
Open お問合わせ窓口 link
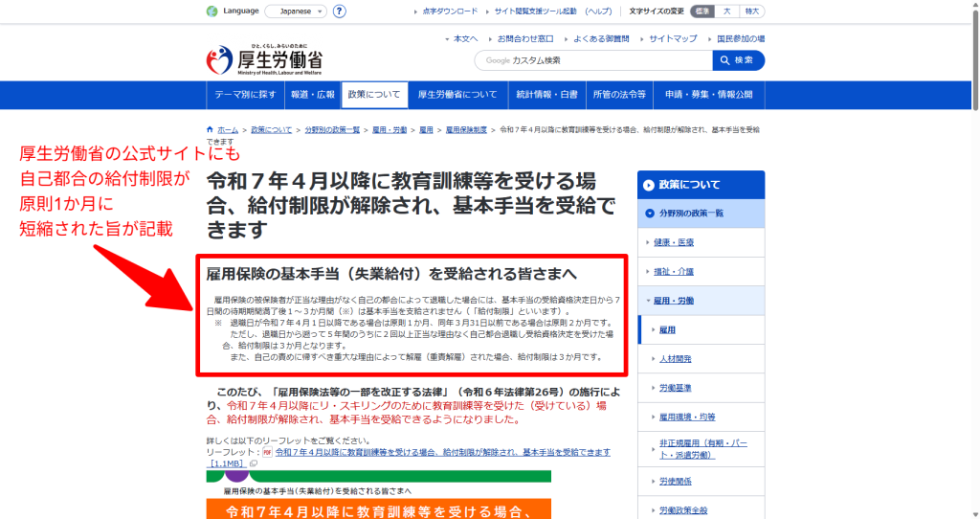pos(525,38)
